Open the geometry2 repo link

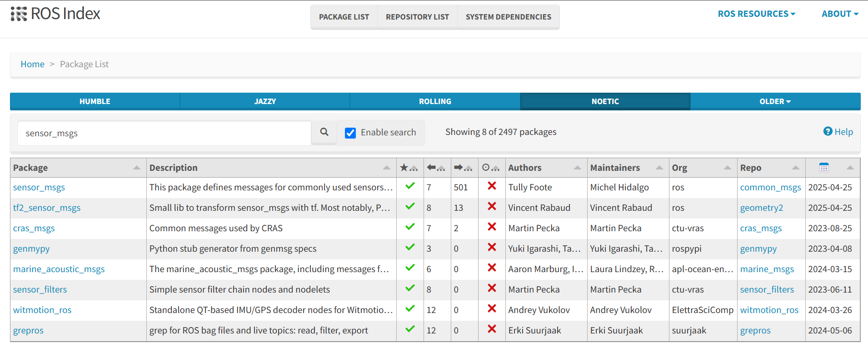[x=762, y=208]
